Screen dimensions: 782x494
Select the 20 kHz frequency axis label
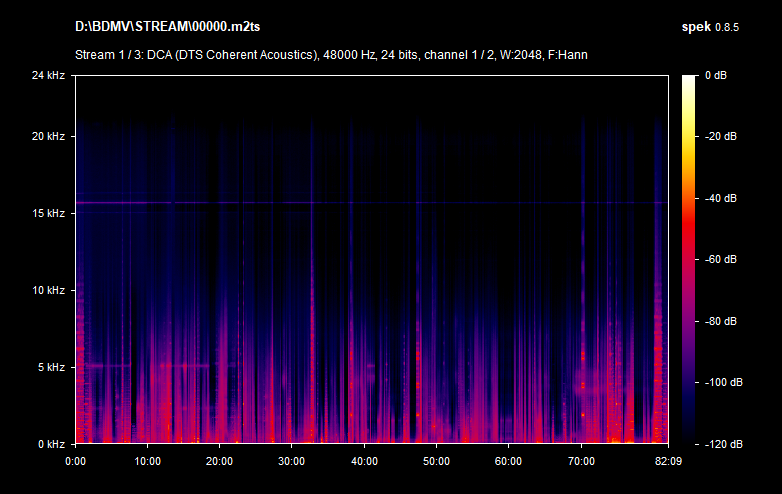pos(48,137)
